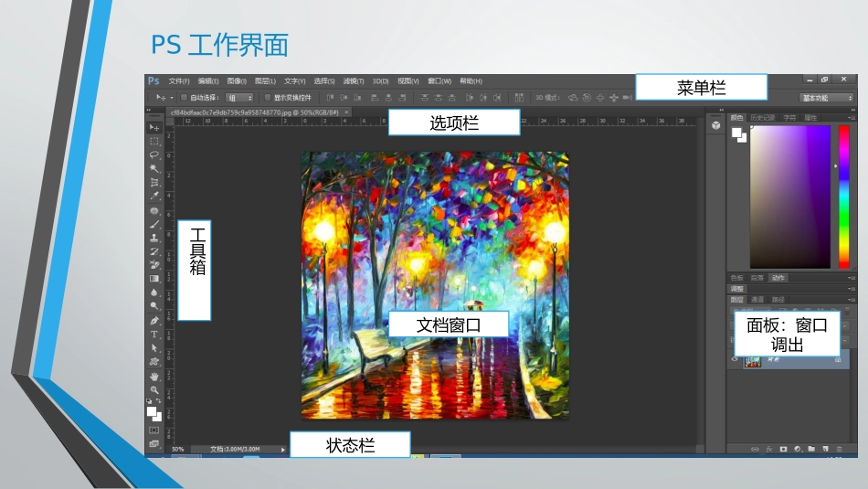Viewport: 868px width, 489px height.
Task: Click the add layer mask icon
Action: tap(783, 449)
